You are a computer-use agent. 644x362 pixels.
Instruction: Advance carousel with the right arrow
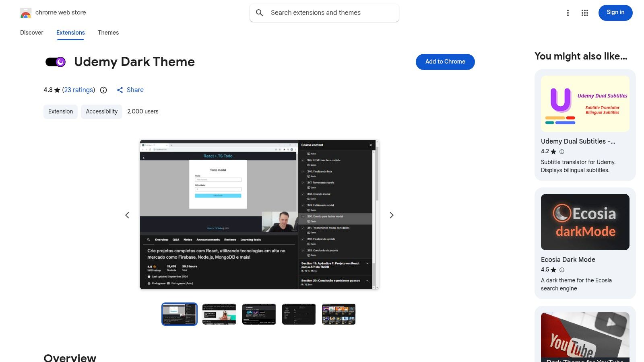coord(391,215)
